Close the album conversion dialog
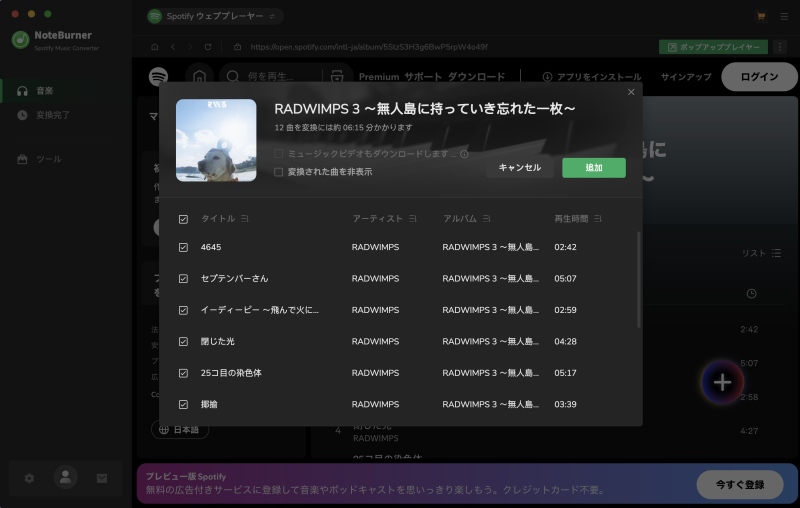 [x=631, y=92]
